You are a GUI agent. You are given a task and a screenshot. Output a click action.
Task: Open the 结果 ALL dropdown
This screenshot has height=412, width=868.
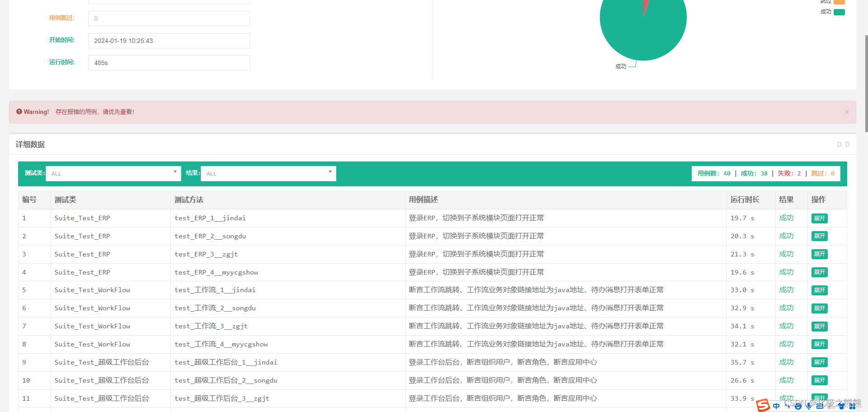268,173
